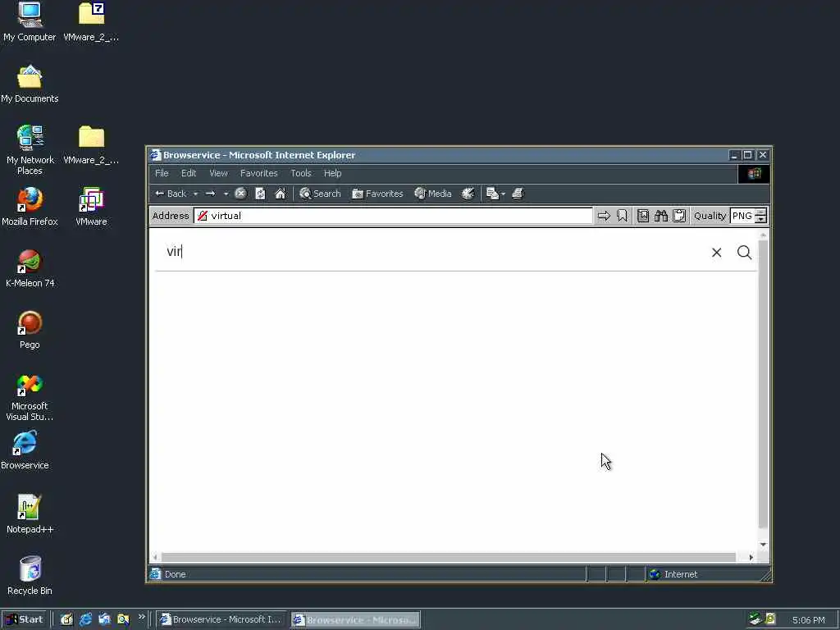
Task: Select the Browservice desktop shortcut
Action: 25,450
